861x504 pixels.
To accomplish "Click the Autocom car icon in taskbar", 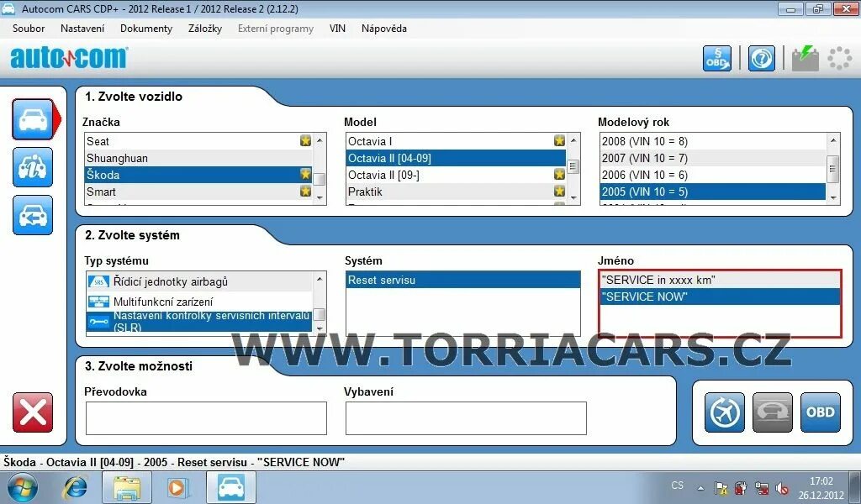I will pos(231,487).
